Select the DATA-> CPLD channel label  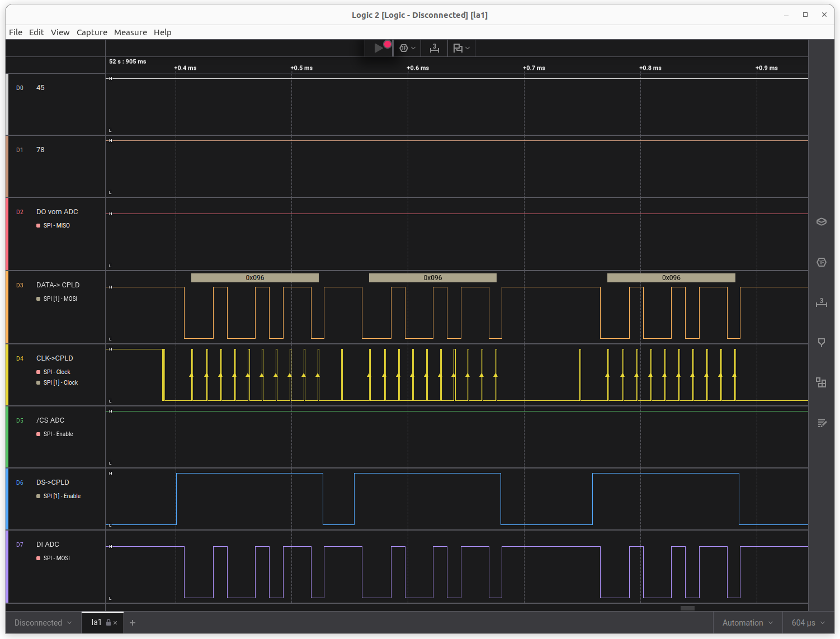coord(58,285)
